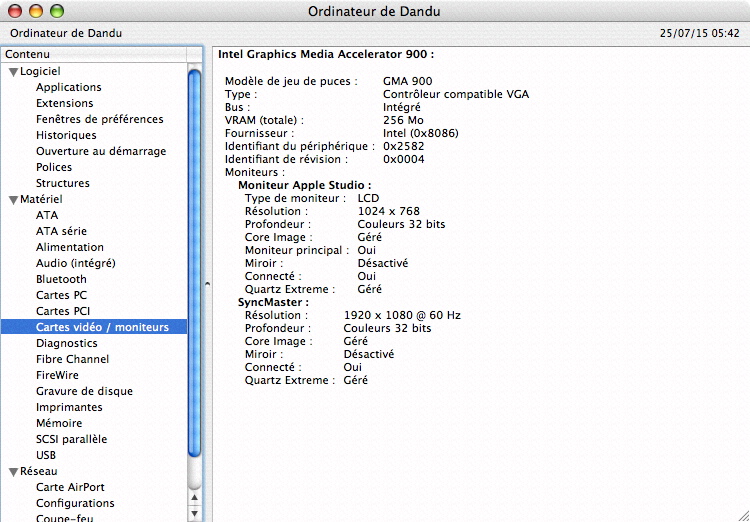Collapse the Logiciel section triangle
750x522 pixels.
(13, 72)
